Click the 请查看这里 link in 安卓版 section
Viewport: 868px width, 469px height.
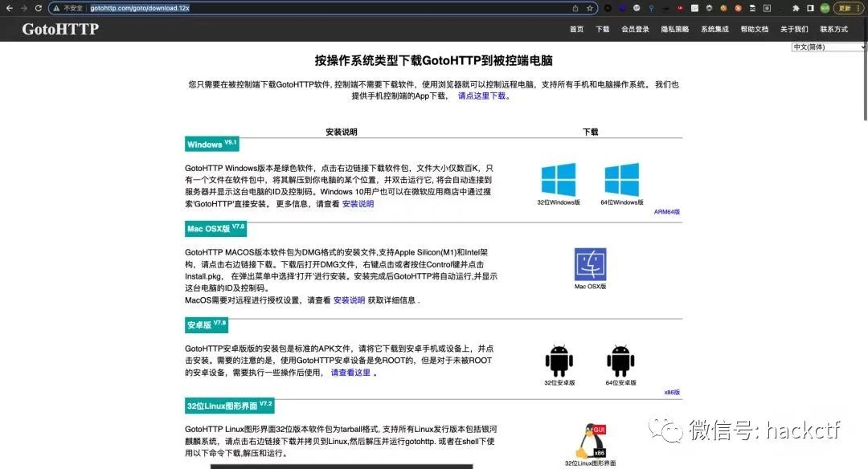coord(350,372)
